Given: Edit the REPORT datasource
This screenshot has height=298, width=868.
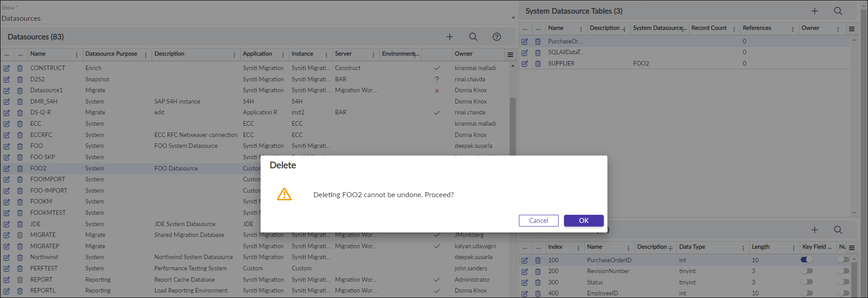Looking at the screenshot, I should point(7,279).
